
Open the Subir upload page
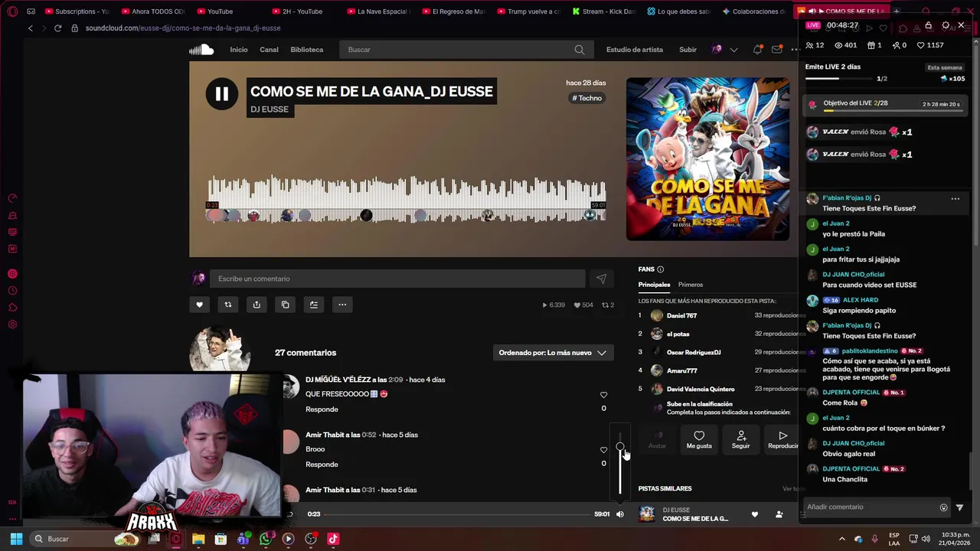tap(688, 50)
